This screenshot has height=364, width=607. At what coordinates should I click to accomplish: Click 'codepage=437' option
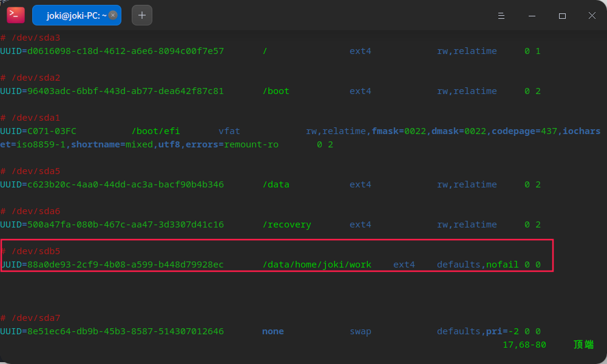(x=524, y=131)
